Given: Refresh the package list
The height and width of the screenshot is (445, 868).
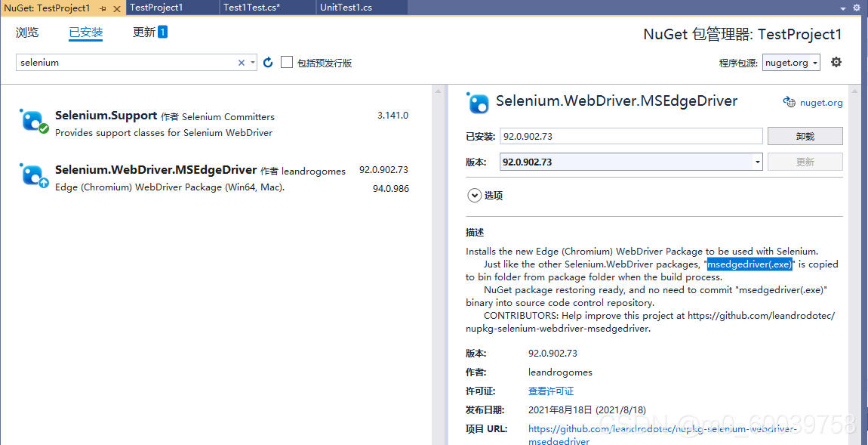Looking at the screenshot, I should pyautogui.click(x=269, y=63).
